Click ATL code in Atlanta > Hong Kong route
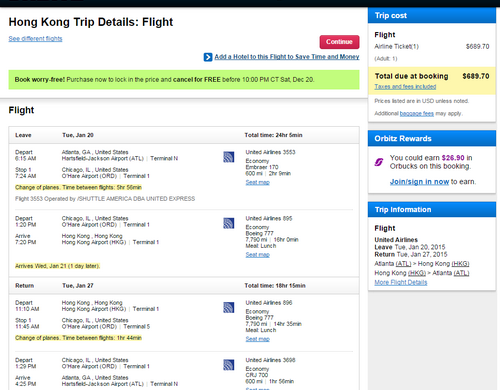The height and width of the screenshot is (390, 500). [403, 264]
